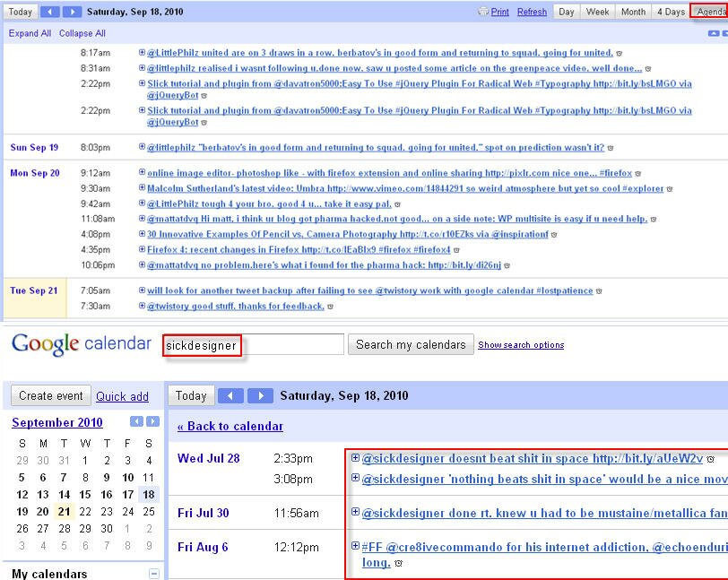Viewport: 728px width, 580px height.
Task: Open the Quick add link
Action: pos(122,396)
